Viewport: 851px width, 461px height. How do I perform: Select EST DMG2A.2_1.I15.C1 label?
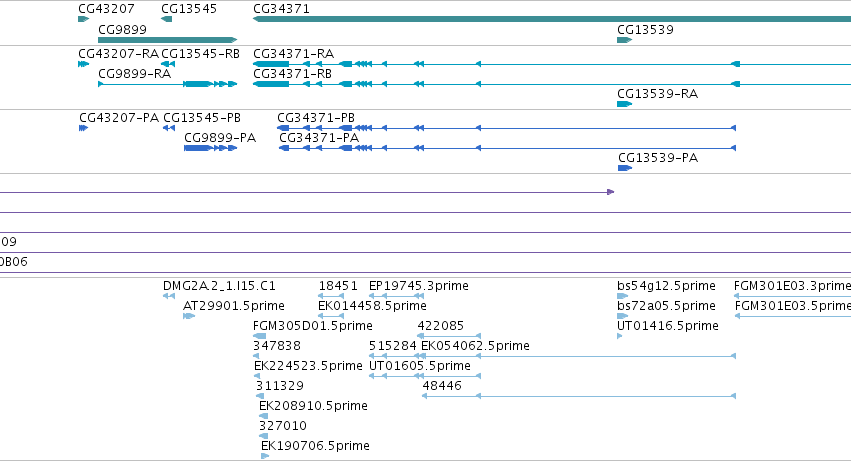[219, 286]
